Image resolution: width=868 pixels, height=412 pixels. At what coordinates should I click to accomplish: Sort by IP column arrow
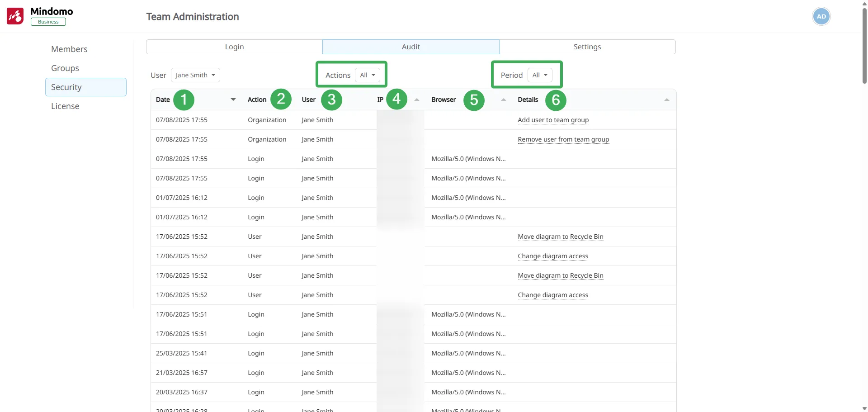pos(416,99)
